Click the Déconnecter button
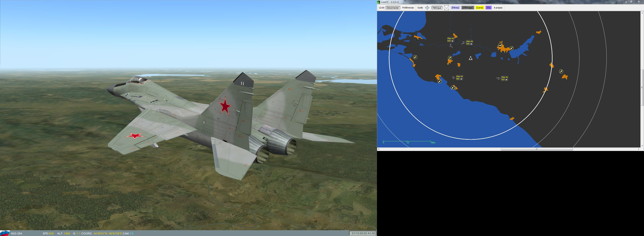 coord(392,8)
